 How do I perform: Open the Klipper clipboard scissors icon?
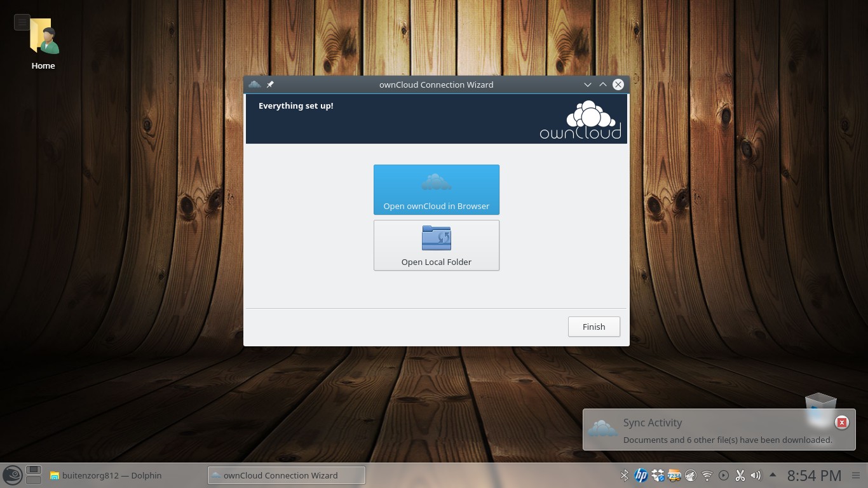(x=740, y=475)
